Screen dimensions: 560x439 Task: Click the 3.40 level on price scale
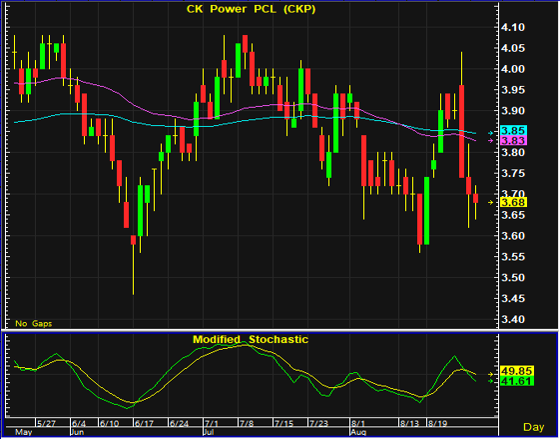click(513, 319)
